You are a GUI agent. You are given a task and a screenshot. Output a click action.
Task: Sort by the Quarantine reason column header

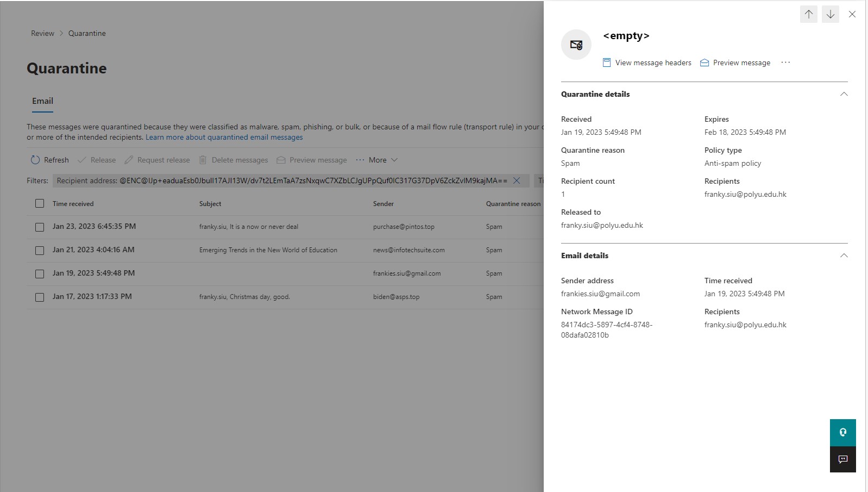pyautogui.click(x=513, y=204)
